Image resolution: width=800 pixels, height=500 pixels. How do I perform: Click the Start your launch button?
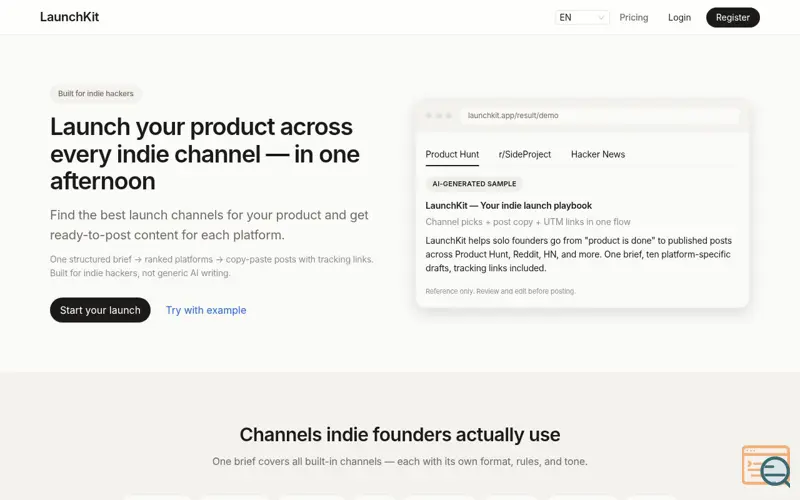tap(100, 310)
